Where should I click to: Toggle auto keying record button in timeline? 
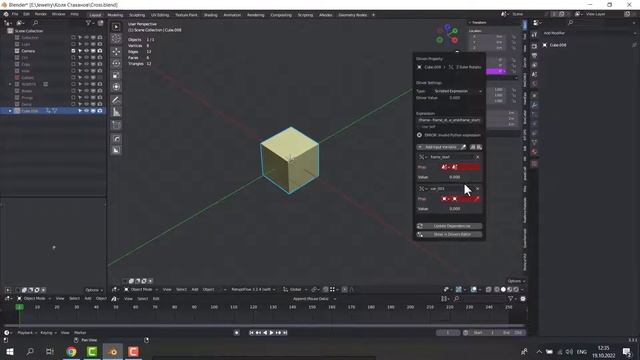pos(237,333)
